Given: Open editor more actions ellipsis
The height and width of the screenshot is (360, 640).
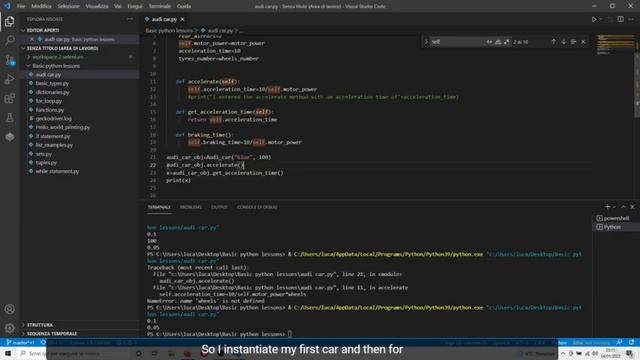Looking at the screenshot, I should click(x=631, y=19).
